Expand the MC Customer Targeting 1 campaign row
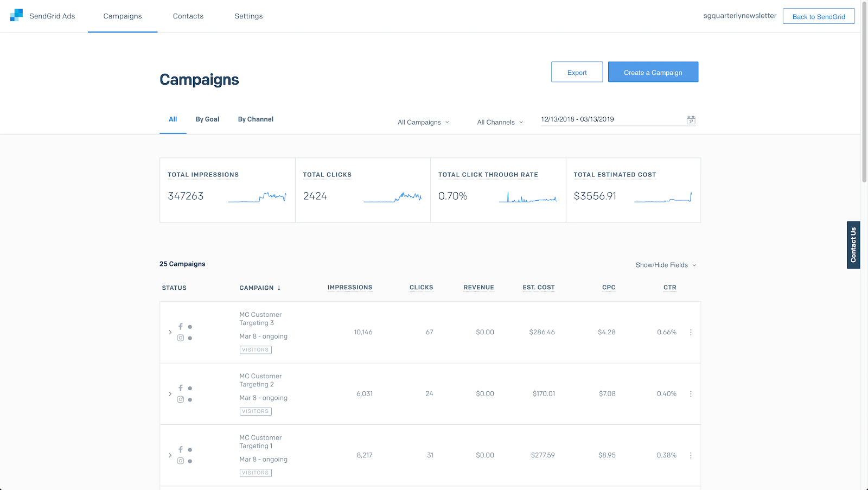This screenshot has width=868, height=490. [x=170, y=455]
